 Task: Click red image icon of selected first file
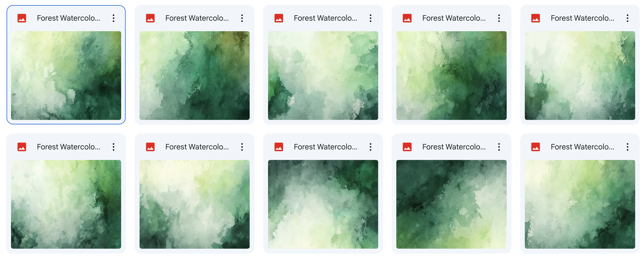(22, 18)
